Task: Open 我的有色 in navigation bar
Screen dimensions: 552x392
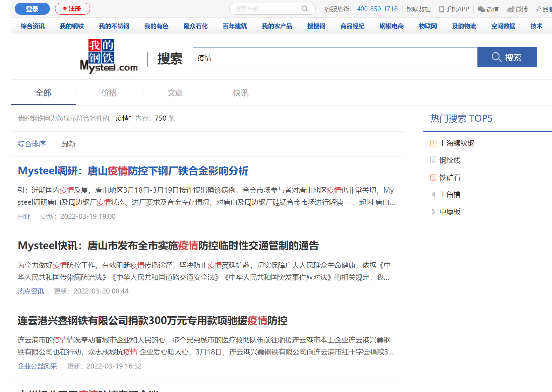Action: [x=156, y=26]
